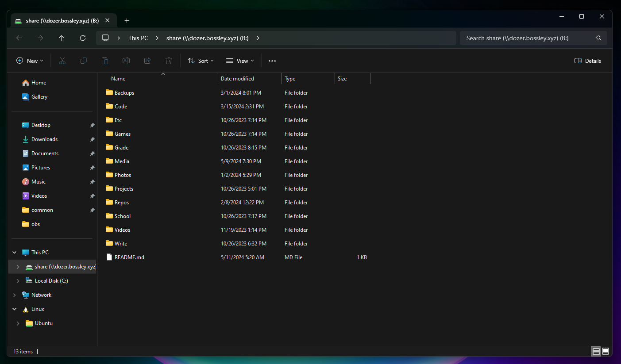Navigate back using the back arrow
Image resolution: width=621 pixels, height=364 pixels.
pyautogui.click(x=19, y=38)
